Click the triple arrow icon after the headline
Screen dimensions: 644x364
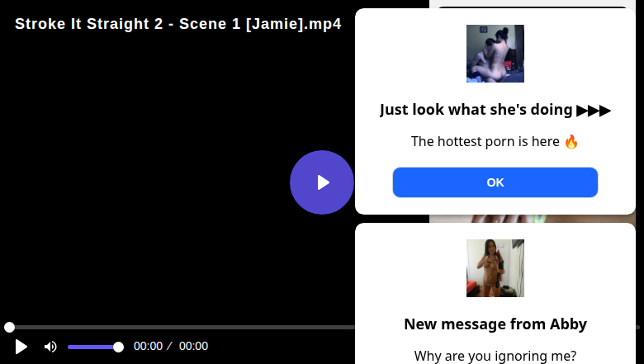pyautogui.click(x=594, y=110)
